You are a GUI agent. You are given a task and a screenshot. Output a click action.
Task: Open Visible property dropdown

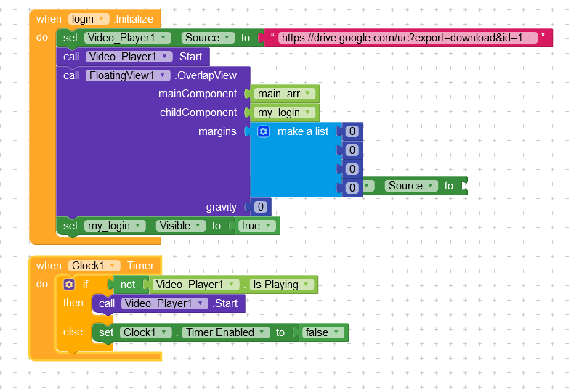pyautogui.click(x=180, y=226)
